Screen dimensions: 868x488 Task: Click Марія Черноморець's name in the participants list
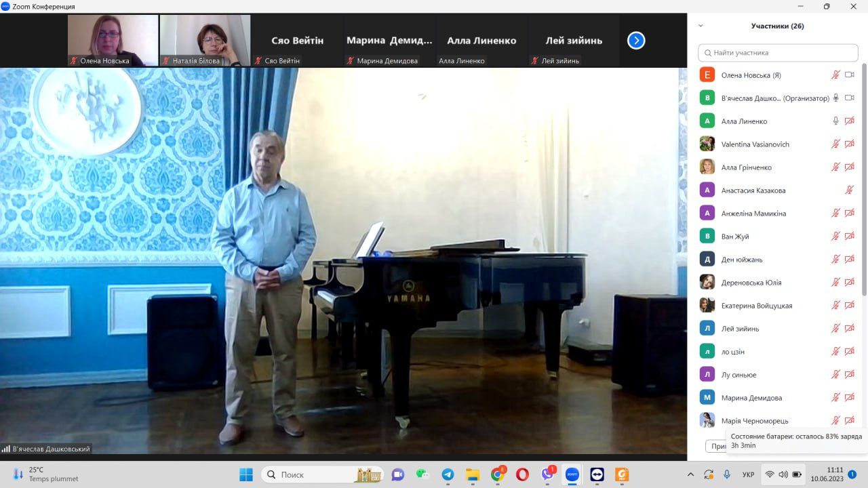coord(755,421)
